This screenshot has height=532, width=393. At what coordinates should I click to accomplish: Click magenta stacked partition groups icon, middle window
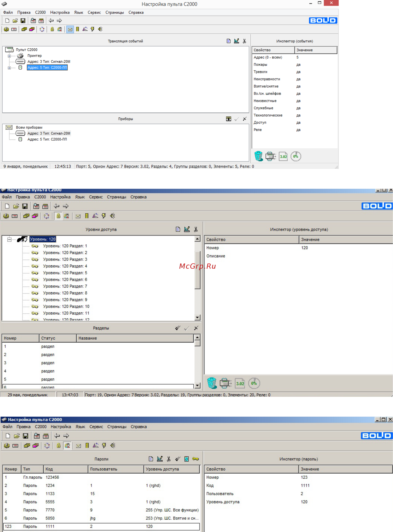[35, 216]
